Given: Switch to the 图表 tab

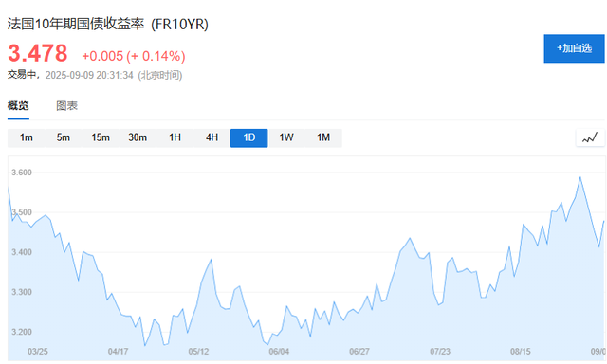Looking at the screenshot, I should click(67, 105).
